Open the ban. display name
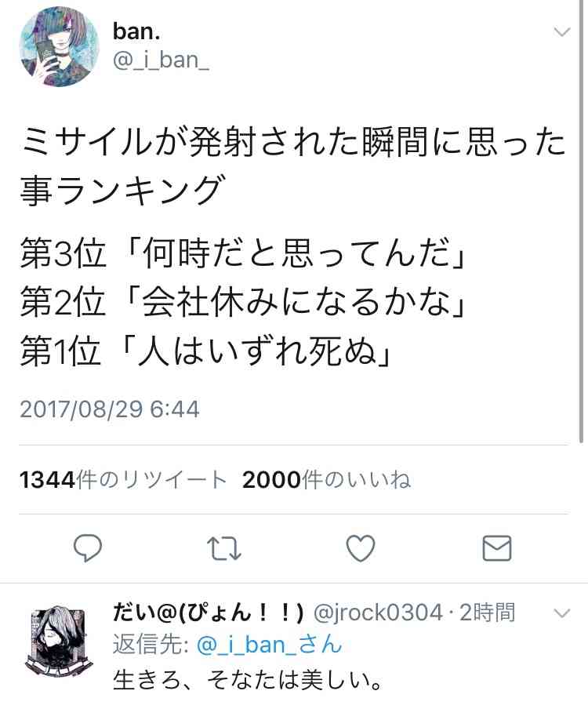588x709 pixels. pos(136,31)
